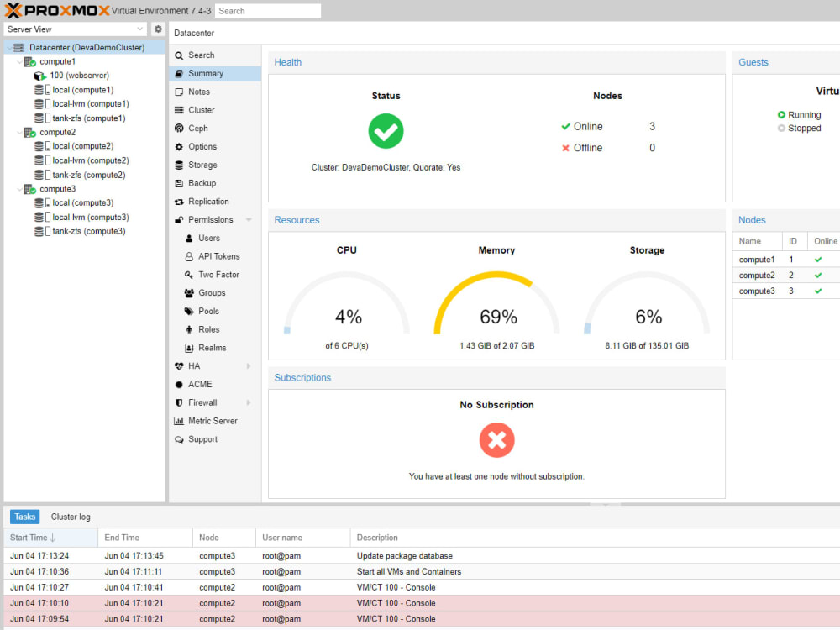Click the Datacenter server icon in tree
840x630 pixels.
click(x=19, y=48)
